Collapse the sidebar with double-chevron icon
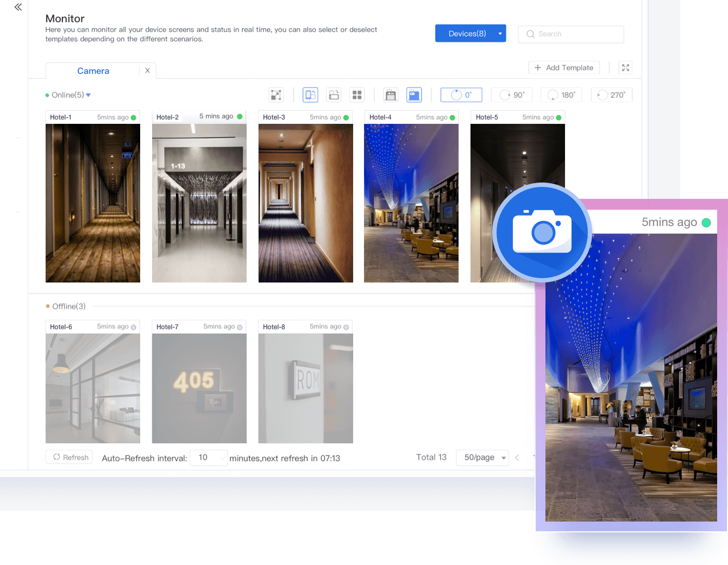This screenshot has height=565, width=728. (x=18, y=7)
